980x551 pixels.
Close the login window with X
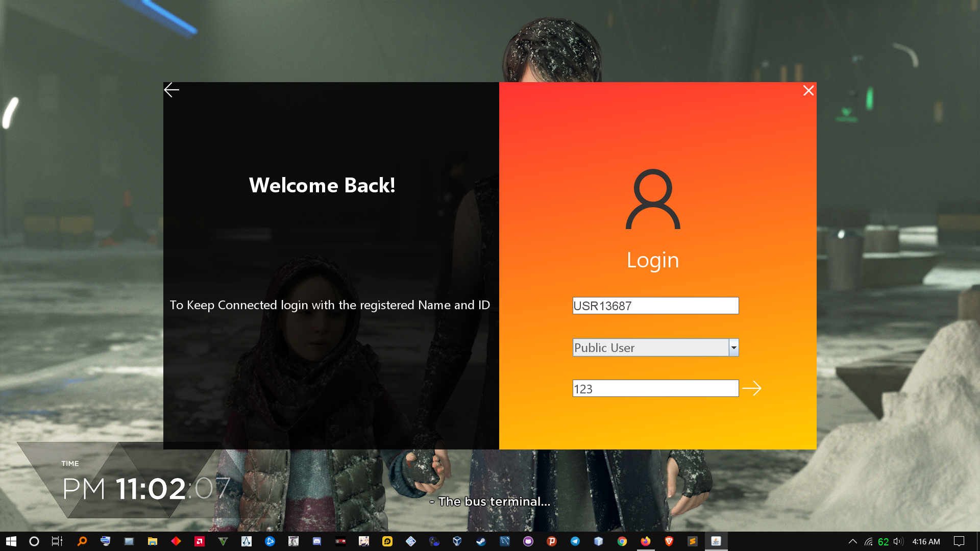[808, 91]
